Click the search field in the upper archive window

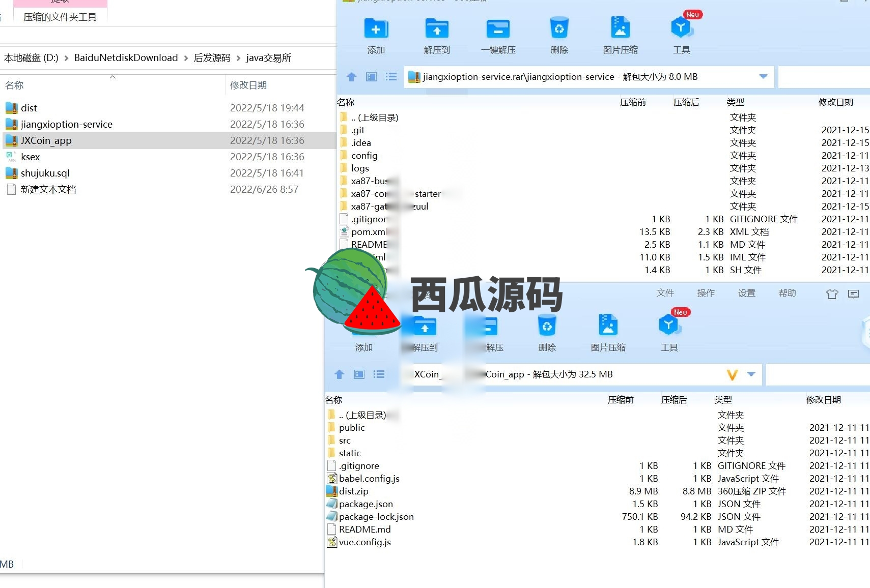824,77
